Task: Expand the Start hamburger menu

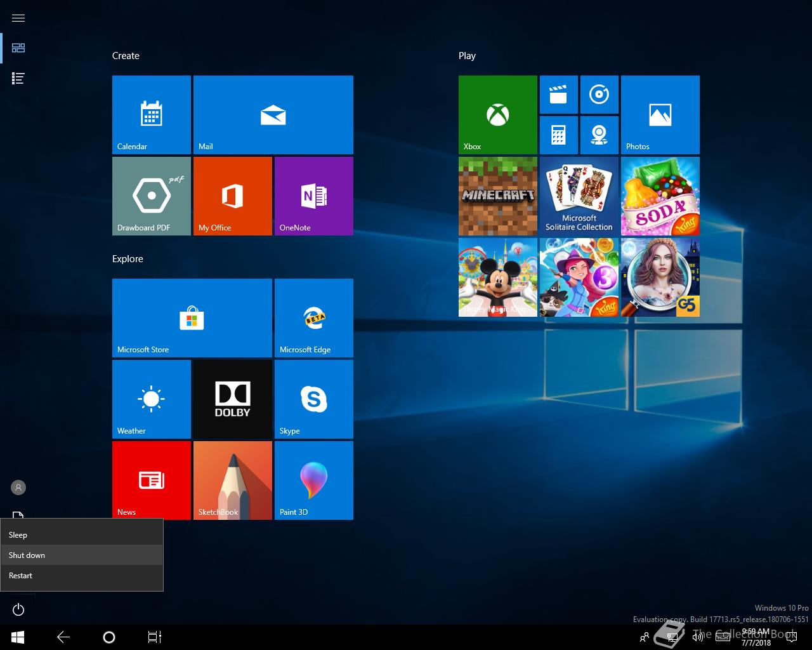Action: (x=18, y=18)
